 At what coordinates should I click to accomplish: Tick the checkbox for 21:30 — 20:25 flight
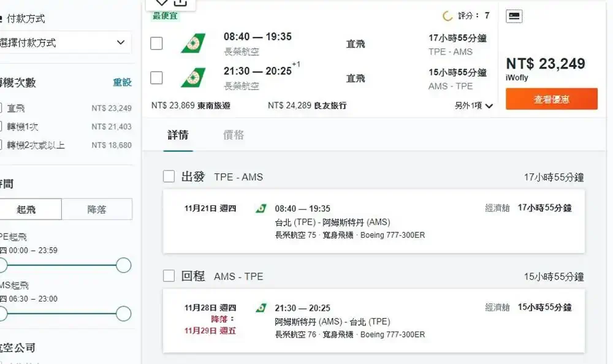(156, 78)
